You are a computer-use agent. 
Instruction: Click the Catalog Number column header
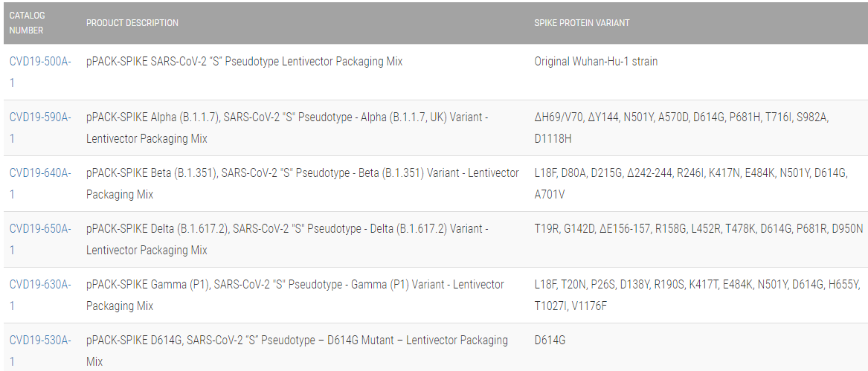27,23
